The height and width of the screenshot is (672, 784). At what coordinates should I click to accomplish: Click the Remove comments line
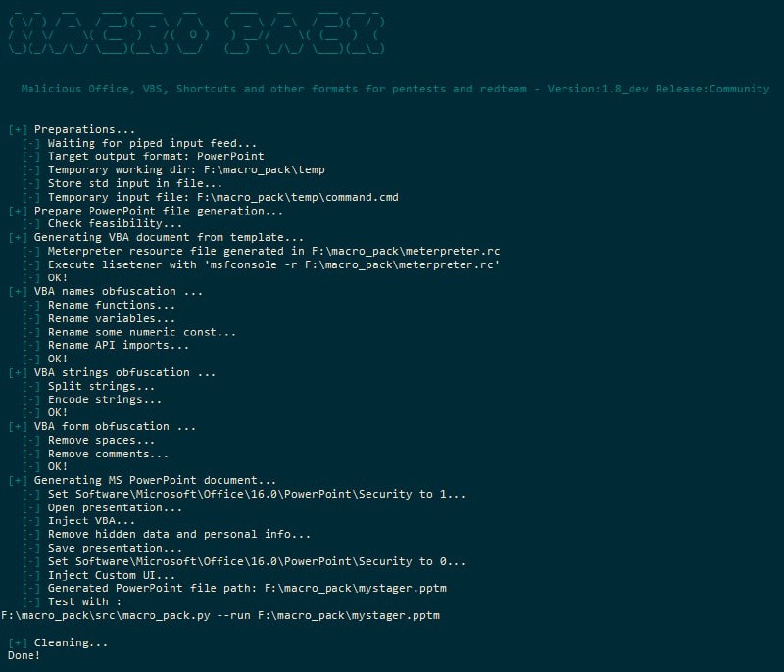(x=108, y=454)
